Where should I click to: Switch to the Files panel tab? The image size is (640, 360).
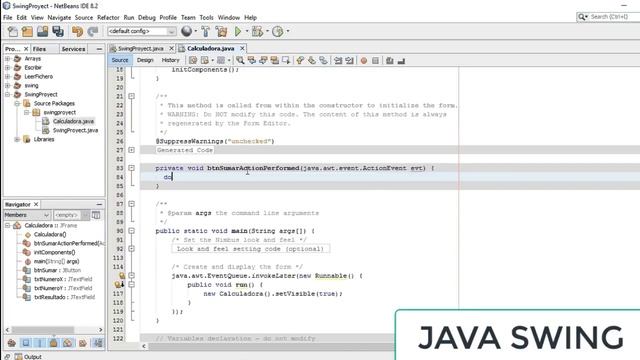[39, 49]
